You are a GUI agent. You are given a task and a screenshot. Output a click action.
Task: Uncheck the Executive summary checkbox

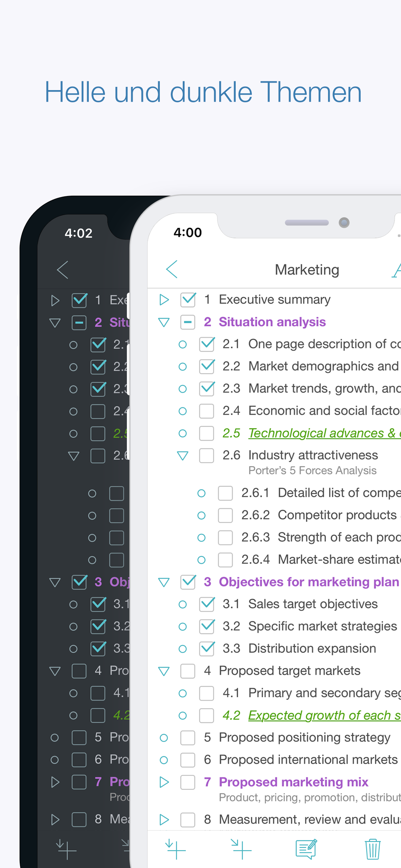click(x=188, y=300)
